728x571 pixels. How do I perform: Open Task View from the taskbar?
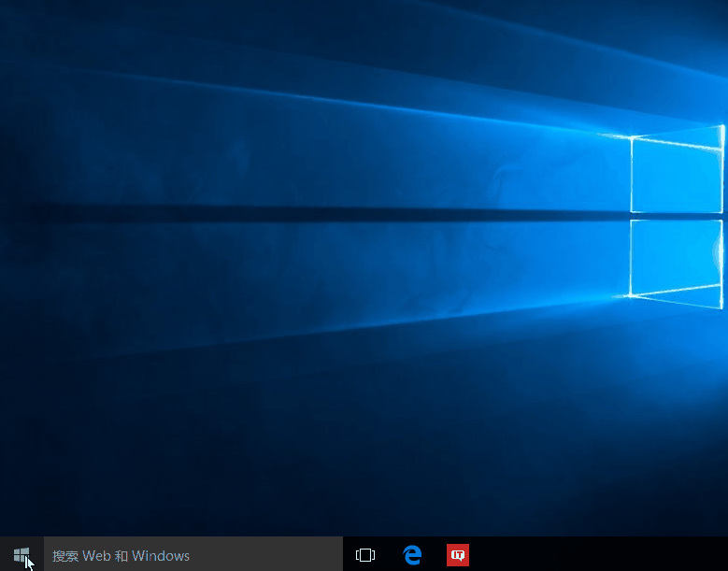[x=365, y=555]
